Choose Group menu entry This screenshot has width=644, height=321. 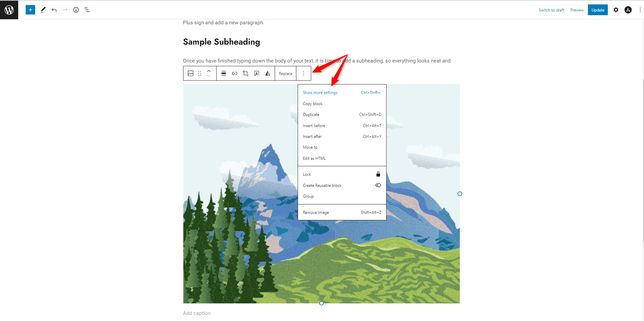point(342,196)
